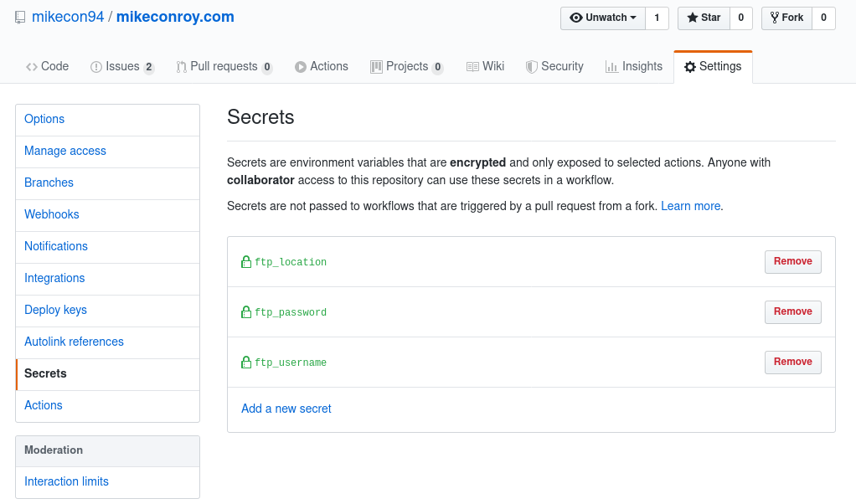
Task: Open the mikeconroy.com repository link
Action: pos(175,17)
